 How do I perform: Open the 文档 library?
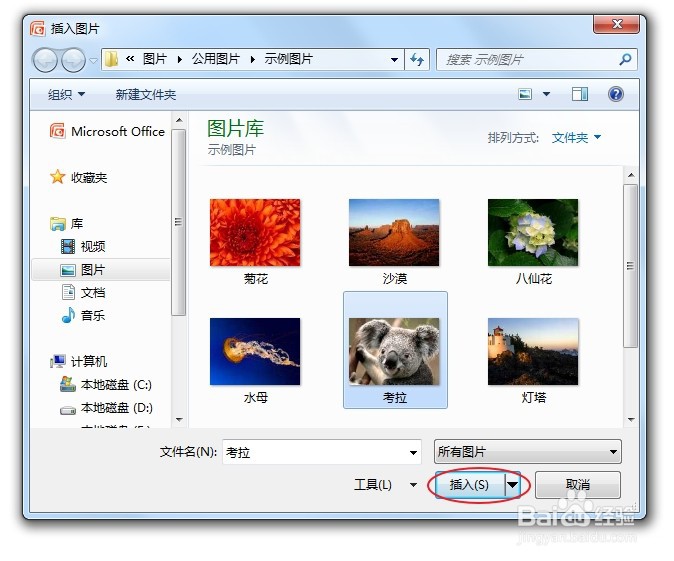(x=83, y=293)
